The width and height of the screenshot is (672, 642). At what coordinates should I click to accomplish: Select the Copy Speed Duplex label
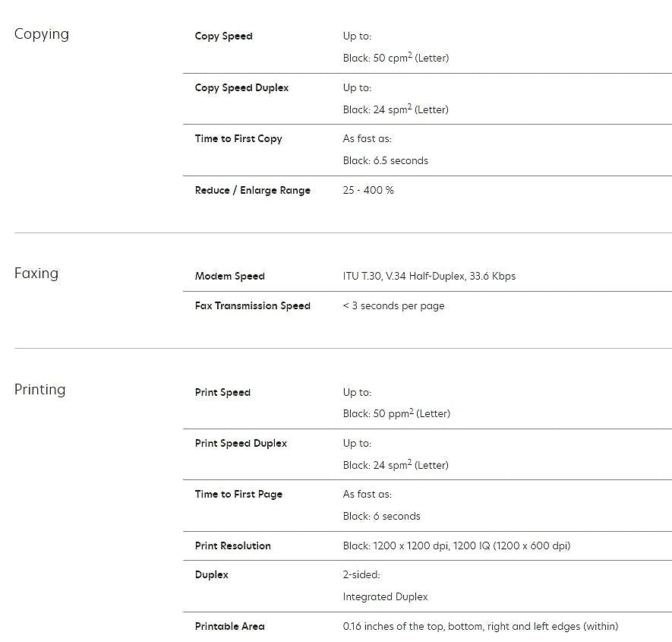(x=241, y=88)
